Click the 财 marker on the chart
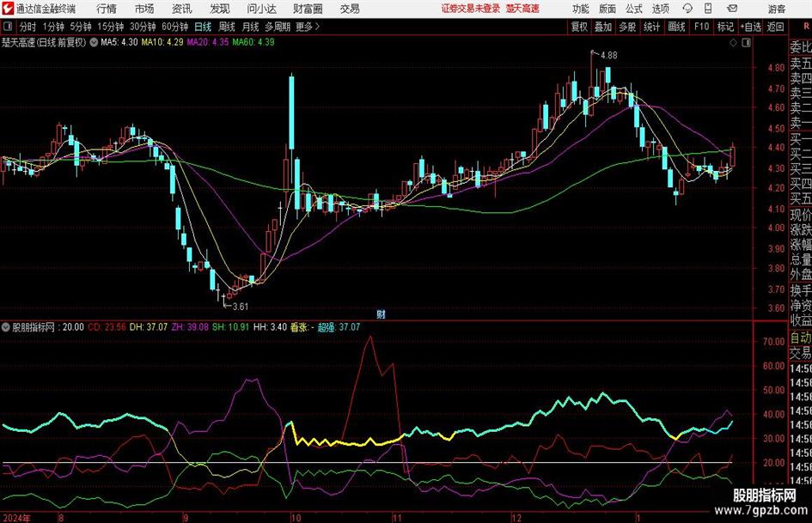 (382, 313)
